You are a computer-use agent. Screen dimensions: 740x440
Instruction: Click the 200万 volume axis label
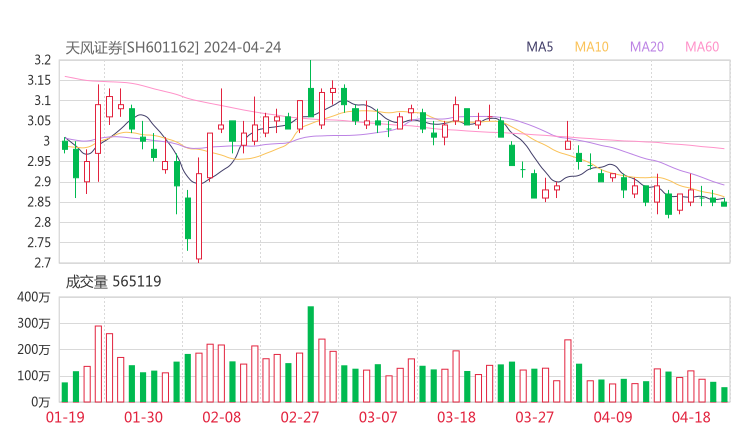point(34,350)
